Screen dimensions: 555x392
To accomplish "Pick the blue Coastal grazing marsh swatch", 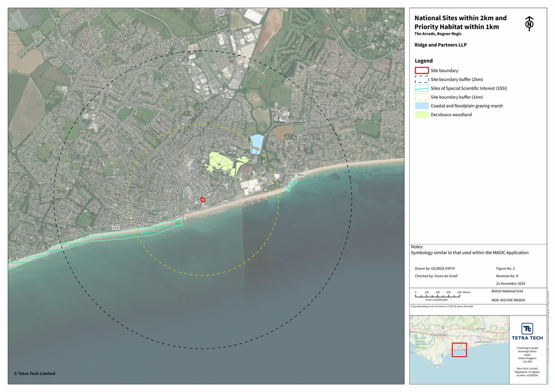I will point(421,106).
